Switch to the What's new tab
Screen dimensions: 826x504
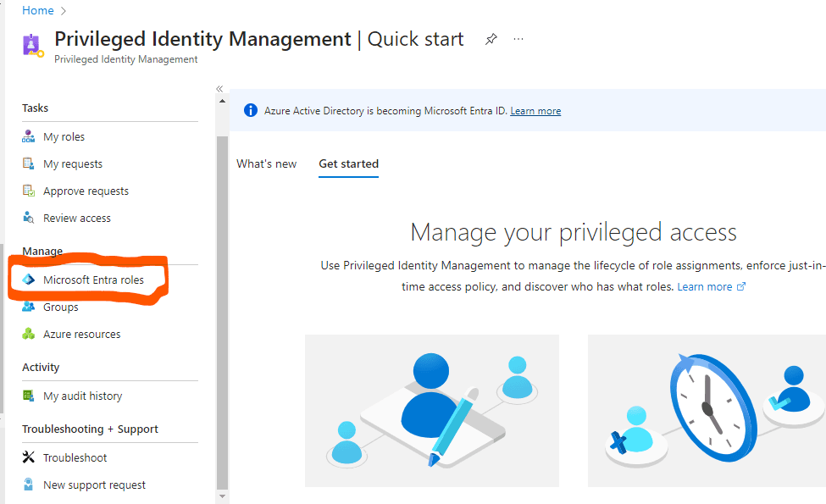266,164
